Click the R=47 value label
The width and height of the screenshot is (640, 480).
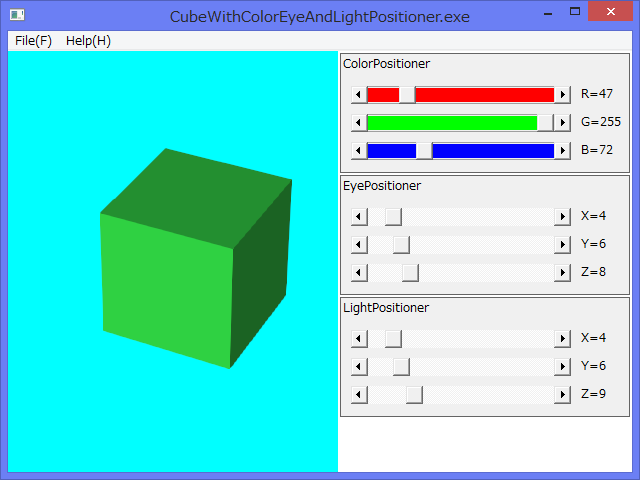[597, 94]
